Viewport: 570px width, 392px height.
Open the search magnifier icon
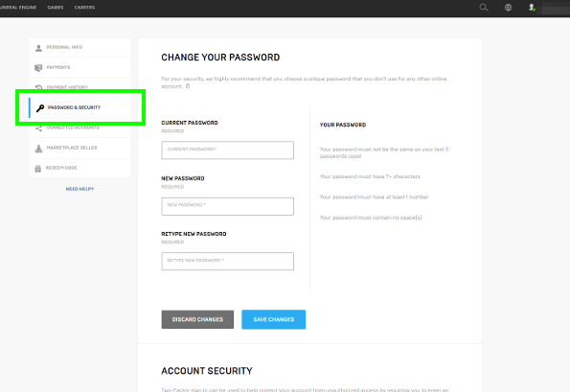[x=484, y=8]
